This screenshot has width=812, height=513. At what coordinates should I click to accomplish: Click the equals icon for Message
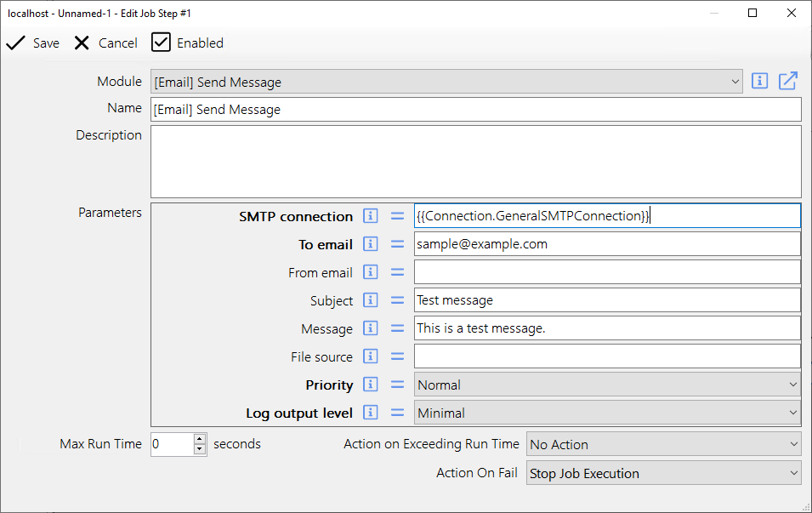[397, 328]
